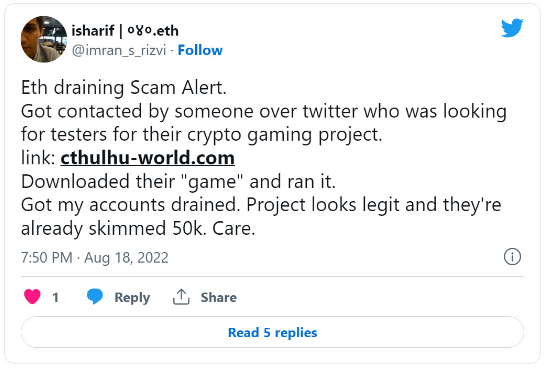This screenshot has height=370, width=545.
Task: Open the @imran_s_rizvi handle
Action: click(119, 51)
